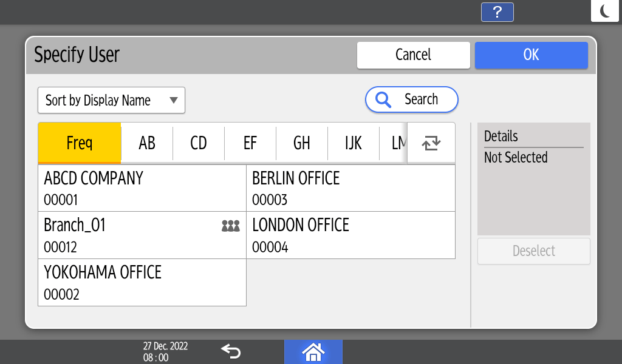
Task: Select the Freq tab
Action: 80,143
